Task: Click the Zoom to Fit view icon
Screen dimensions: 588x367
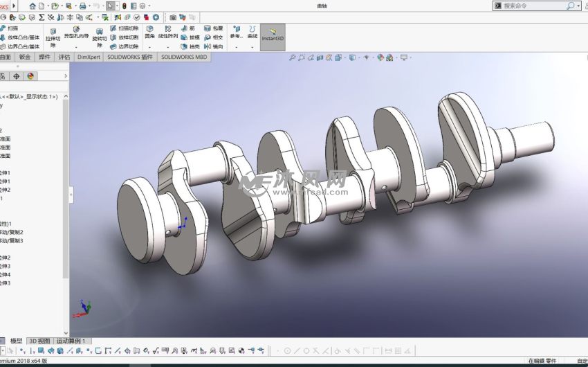Action: click(293, 57)
